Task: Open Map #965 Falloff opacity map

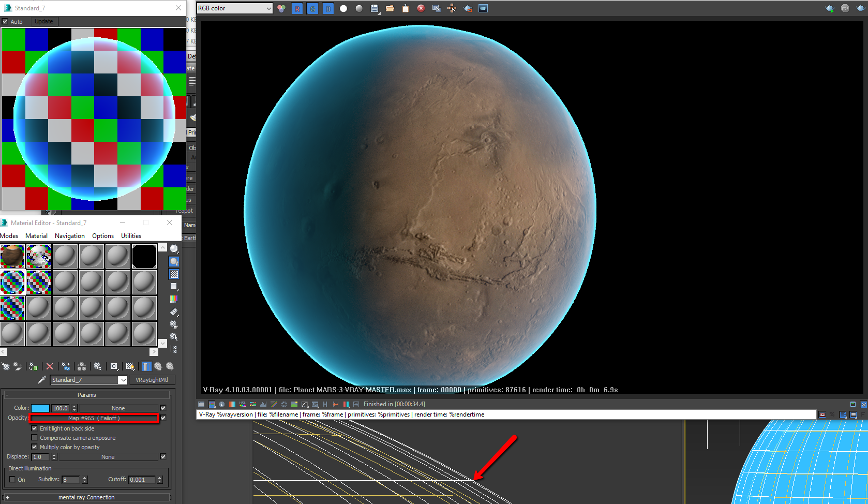Action: (x=94, y=418)
